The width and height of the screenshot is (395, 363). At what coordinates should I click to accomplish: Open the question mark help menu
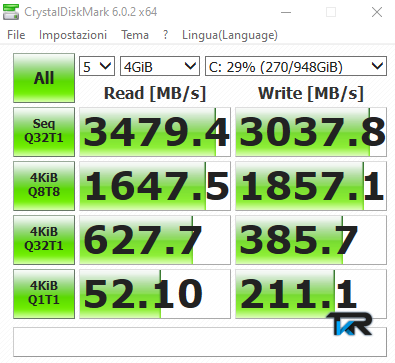point(165,35)
